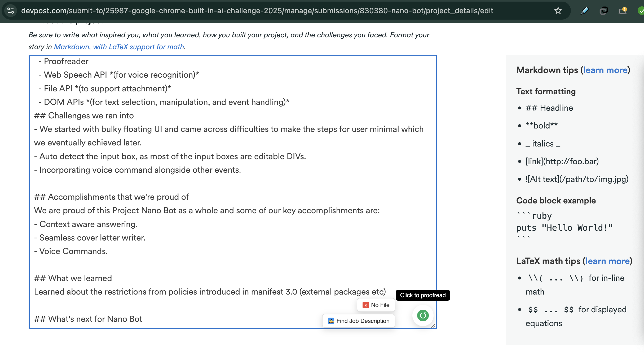The height and width of the screenshot is (356, 644).
Task: Open Markdown with LaTeX support link
Action: [119, 47]
